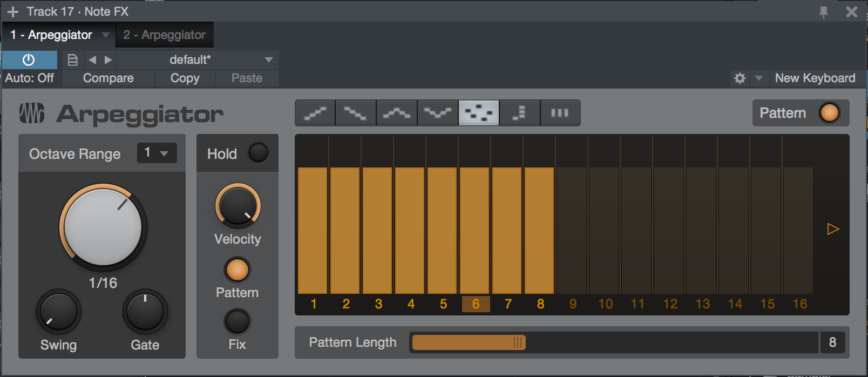This screenshot has height=377, width=868.
Task: Click the Track 17 · Note FX title
Action: pyautogui.click(x=78, y=11)
